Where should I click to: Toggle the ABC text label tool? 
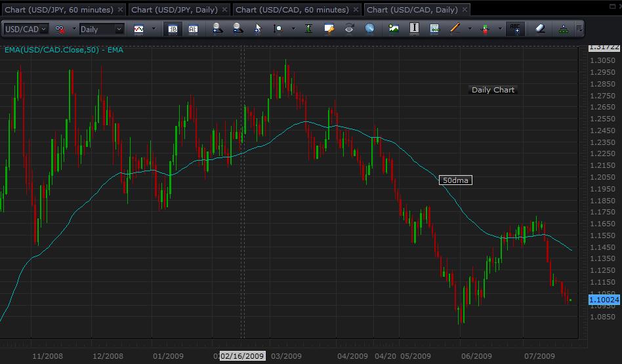coord(515,29)
